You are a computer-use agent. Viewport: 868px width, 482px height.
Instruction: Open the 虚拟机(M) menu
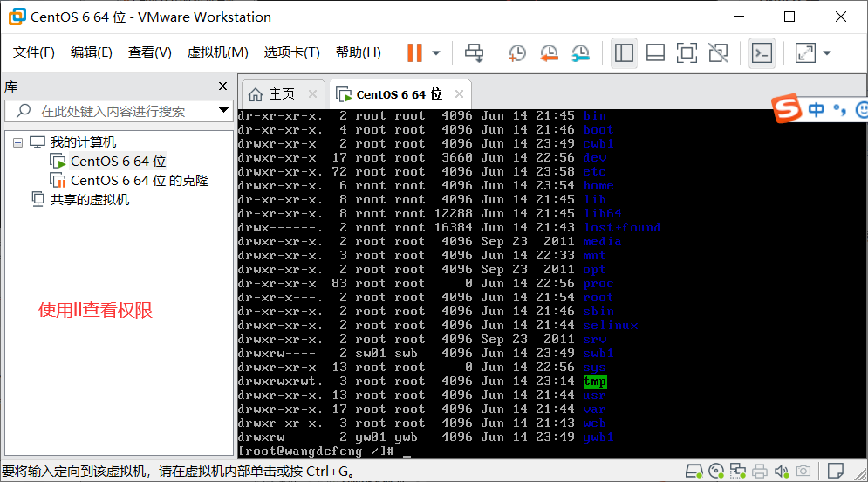pyautogui.click(x=217, y=52)
